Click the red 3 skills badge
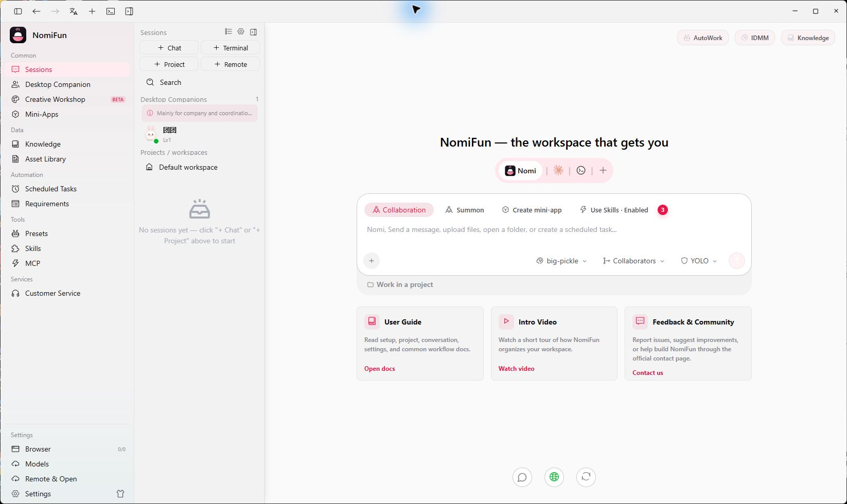Viewport: 847px width, 504px height. pyautogui.click(x=663, y=210)
